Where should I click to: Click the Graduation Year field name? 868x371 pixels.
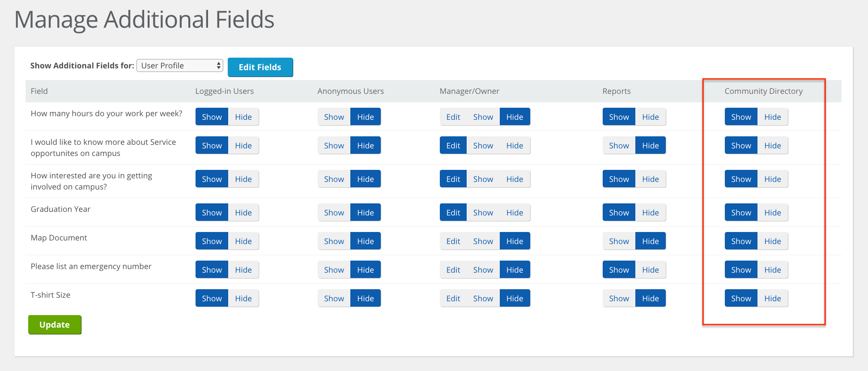60,209
